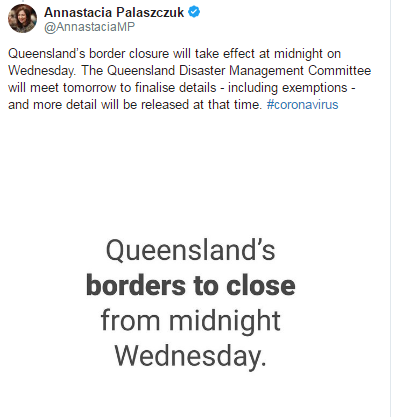
Task: Open the Annastacia Palaszczuk display name link
Action: tap(114, 12)
